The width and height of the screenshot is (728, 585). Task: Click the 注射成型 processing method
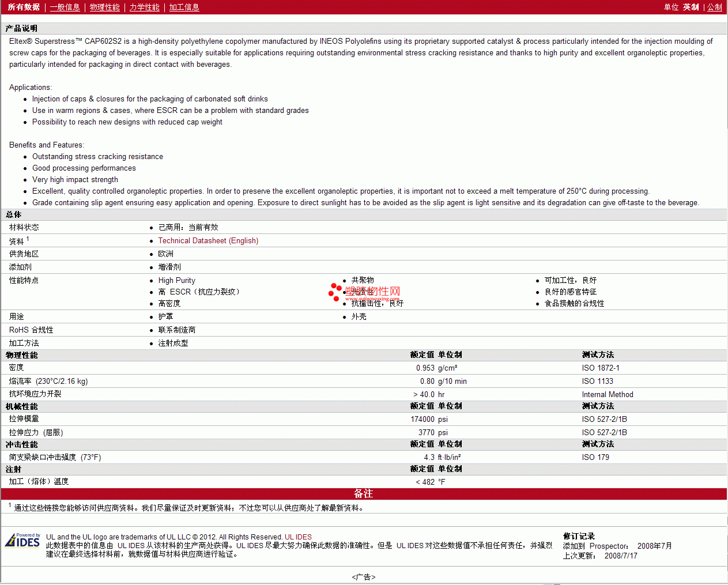(173, 343)
